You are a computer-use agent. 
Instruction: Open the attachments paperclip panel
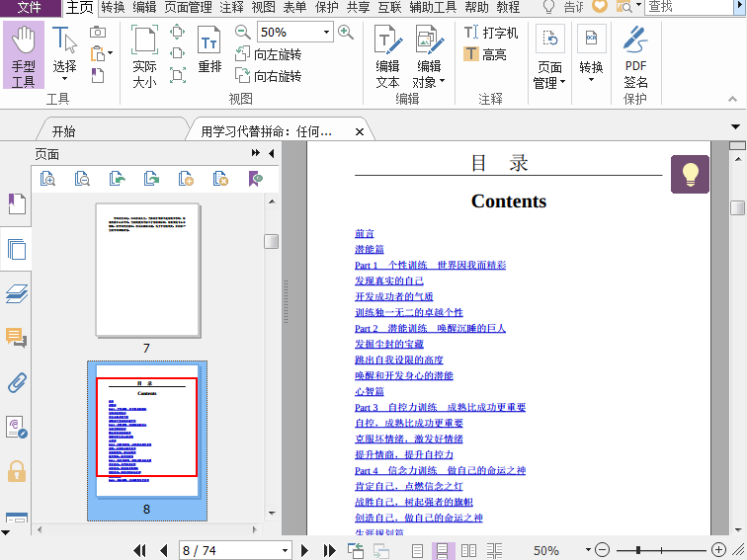17,382
